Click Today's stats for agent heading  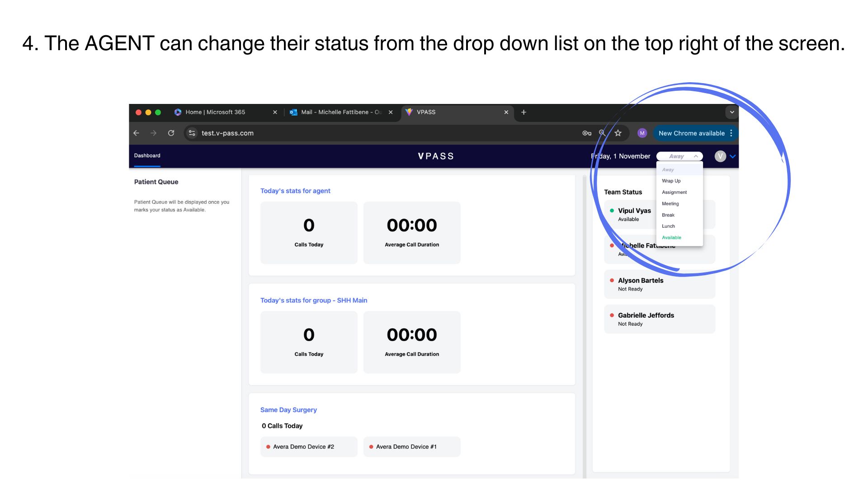coord(295,191)
